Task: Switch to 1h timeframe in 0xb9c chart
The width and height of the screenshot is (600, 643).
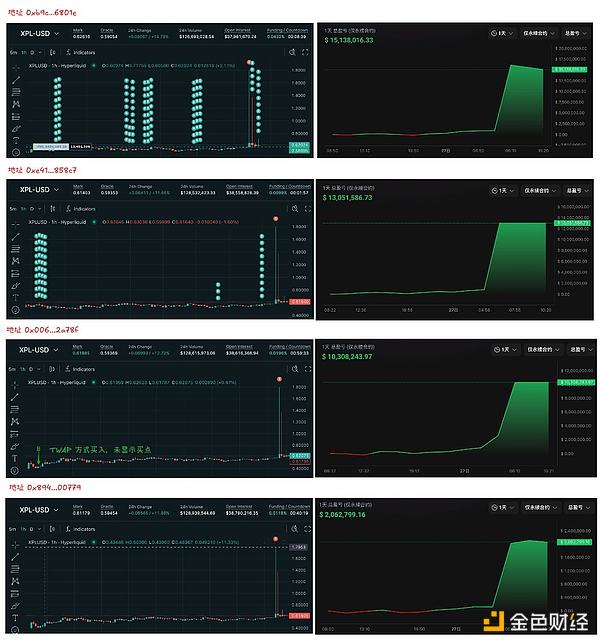Action: click(x=24, y=52)
